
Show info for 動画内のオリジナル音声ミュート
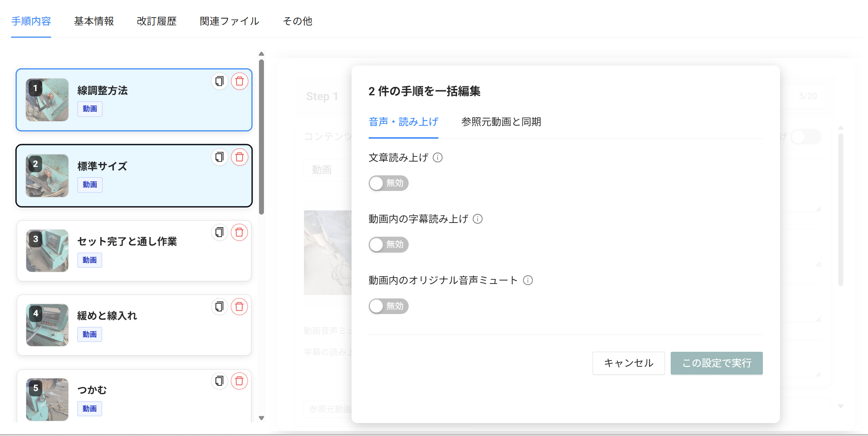[x=528, y=280]
